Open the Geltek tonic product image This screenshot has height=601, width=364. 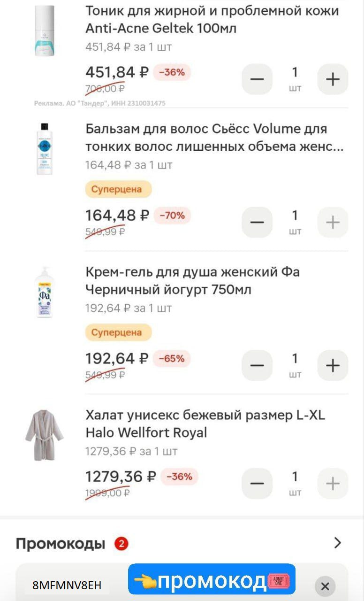[x=45, y=31]
